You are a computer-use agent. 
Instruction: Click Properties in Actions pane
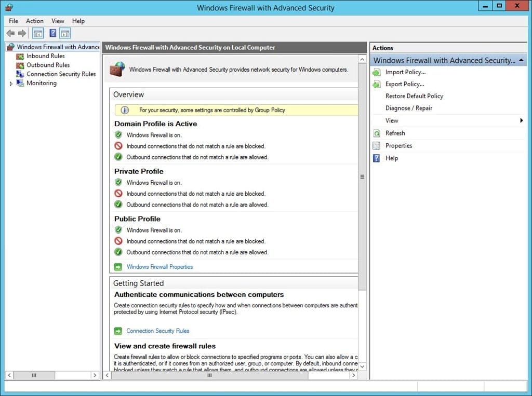coord(398,146)
